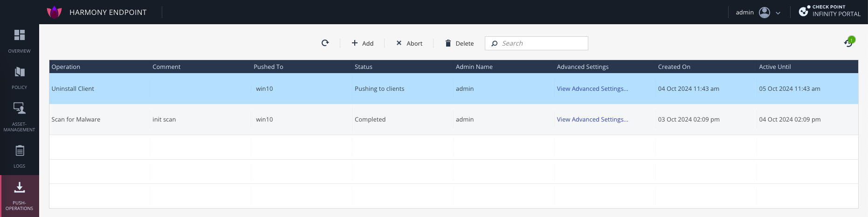Click the Search input field
Screen dimensions: 868x217
pyautogui.click(x=541, y=43)
